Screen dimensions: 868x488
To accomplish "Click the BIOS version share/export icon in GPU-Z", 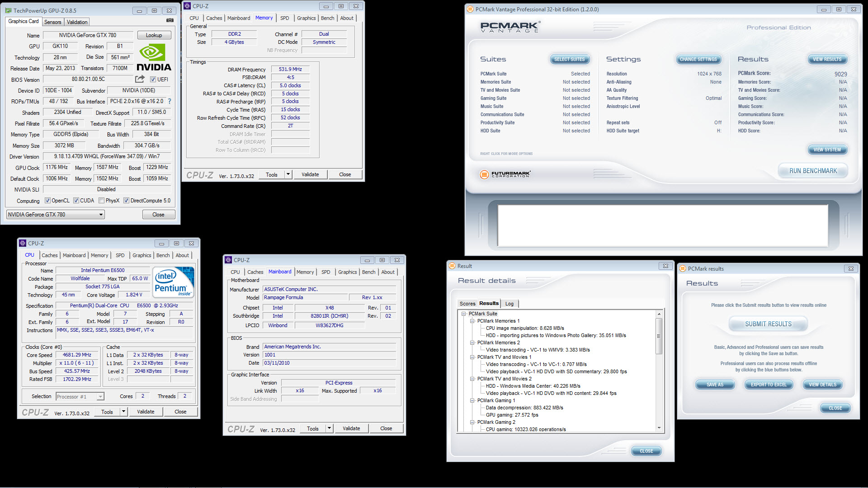I will click(x=140, y=79).
